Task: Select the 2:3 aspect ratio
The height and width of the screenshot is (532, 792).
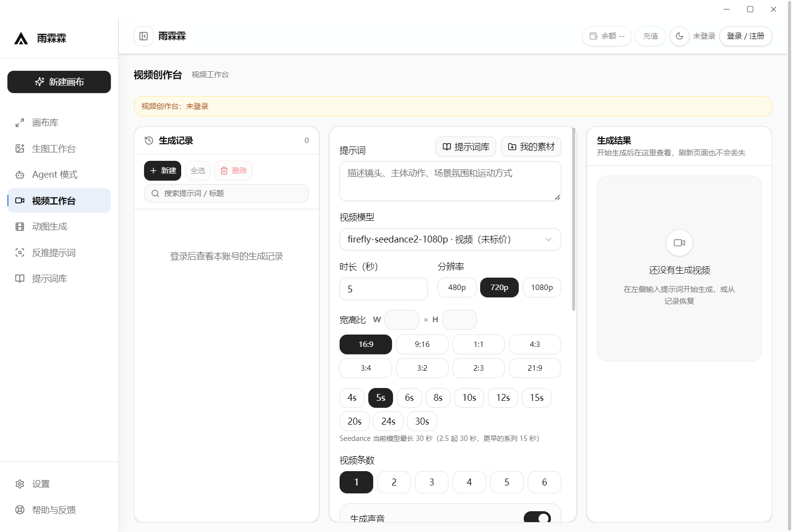Action: coord(479,368)
